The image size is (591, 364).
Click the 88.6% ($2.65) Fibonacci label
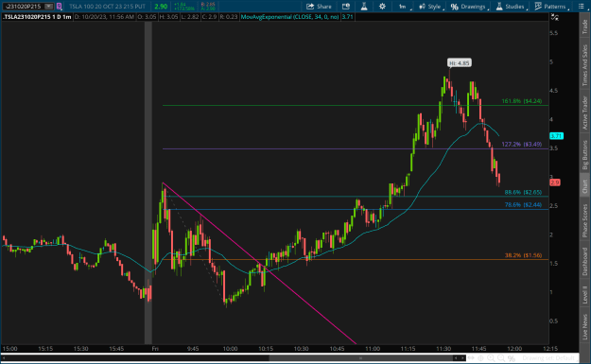pos(523,192)
